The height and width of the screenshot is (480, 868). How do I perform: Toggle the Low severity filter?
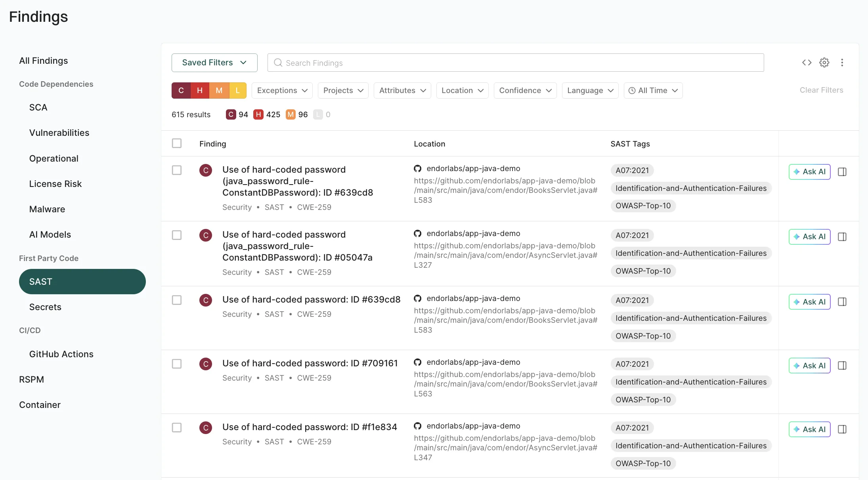click(238, 90)
